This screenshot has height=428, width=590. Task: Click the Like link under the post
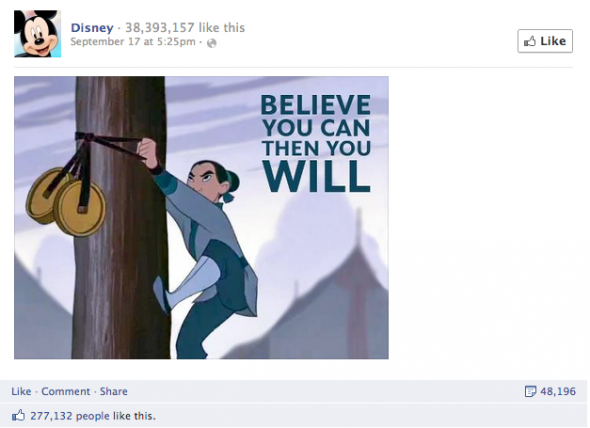pyautogui.click(x=21, y=391)
